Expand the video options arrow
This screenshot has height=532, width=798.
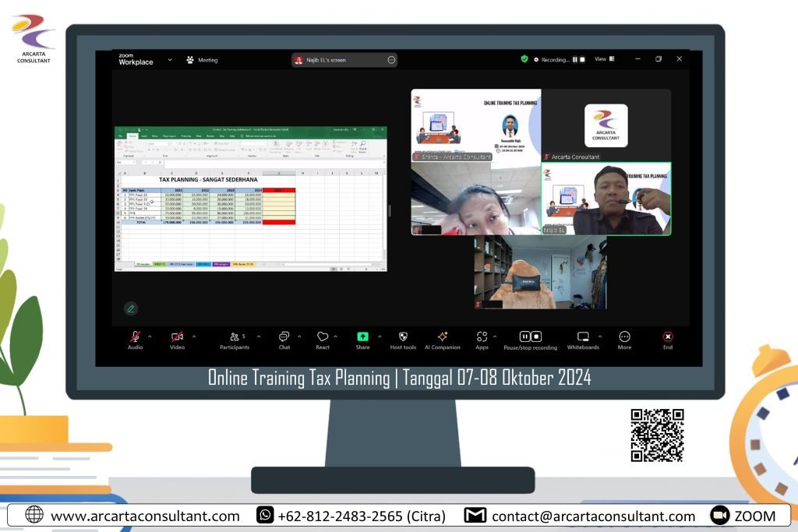[x=194, y=336]
